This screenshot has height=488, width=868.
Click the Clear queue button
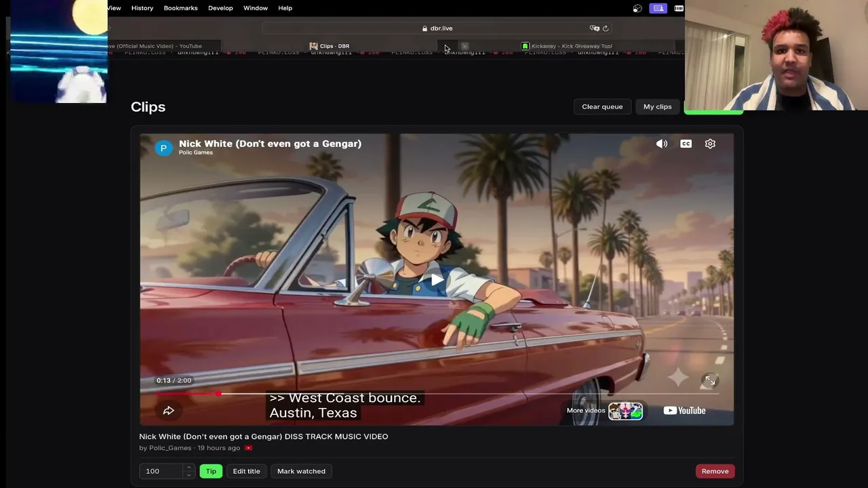click(x=602, y=106)
